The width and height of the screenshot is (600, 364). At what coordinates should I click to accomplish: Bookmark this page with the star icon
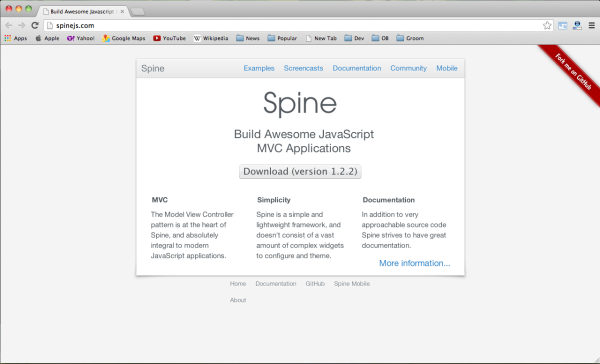[547, 26]
